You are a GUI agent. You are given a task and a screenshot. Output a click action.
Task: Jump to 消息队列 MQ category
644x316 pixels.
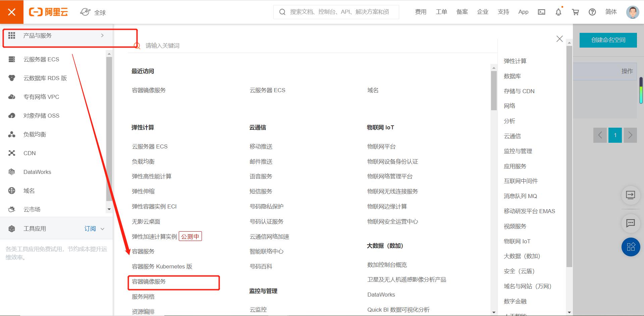click(520, 196)
